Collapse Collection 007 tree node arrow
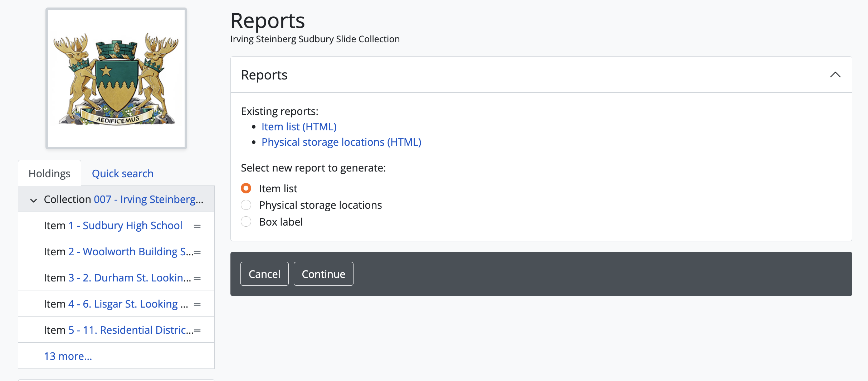The height and width of the screenshot is (381, 868). (x=34, y=200)
